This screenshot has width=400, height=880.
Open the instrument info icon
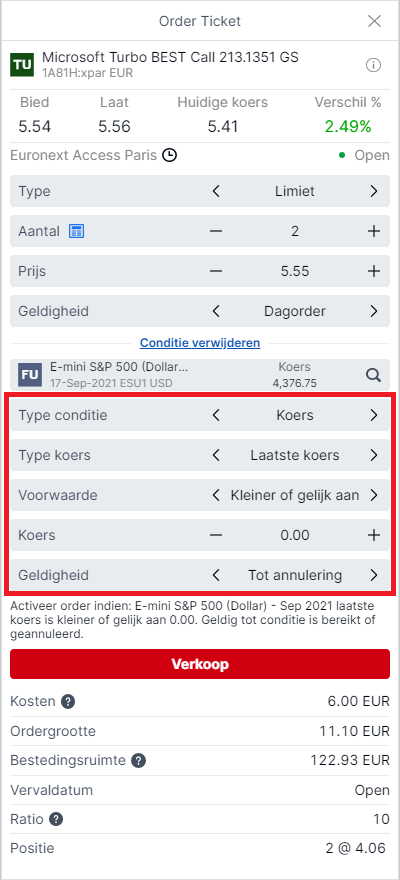(373, 65)
